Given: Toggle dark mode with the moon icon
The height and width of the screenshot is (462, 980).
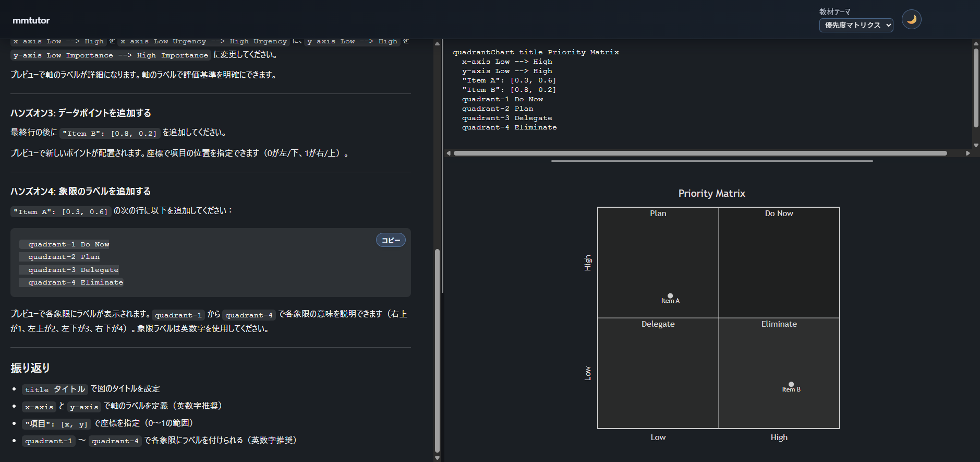Looking at the screenshot, I should pyautogui.click(x=911, y=20).
